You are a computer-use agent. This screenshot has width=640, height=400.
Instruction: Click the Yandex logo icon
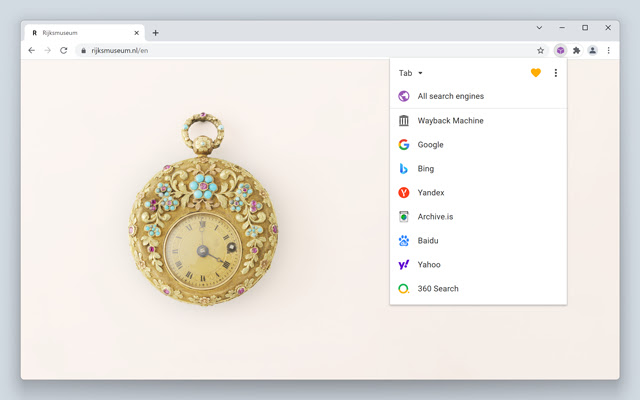coord(404,193)
